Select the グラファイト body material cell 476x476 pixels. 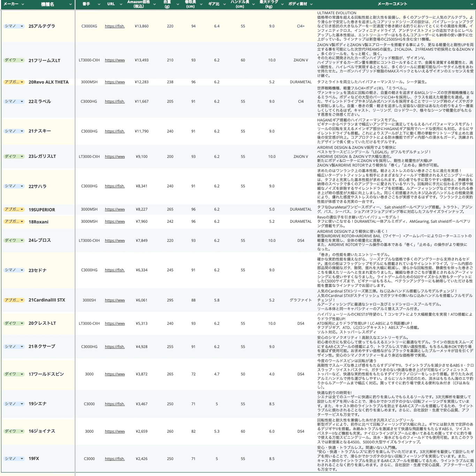click(x=301, y=300)
